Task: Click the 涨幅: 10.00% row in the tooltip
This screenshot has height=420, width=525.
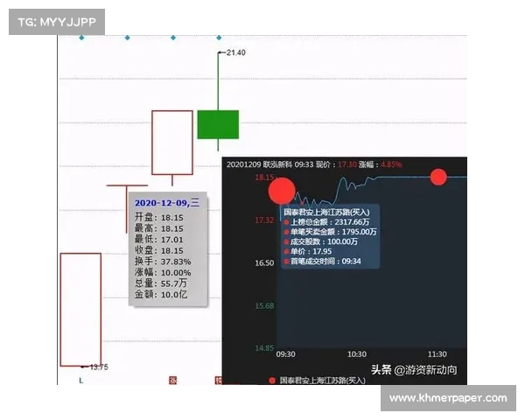Action: (x=163, y=273)
